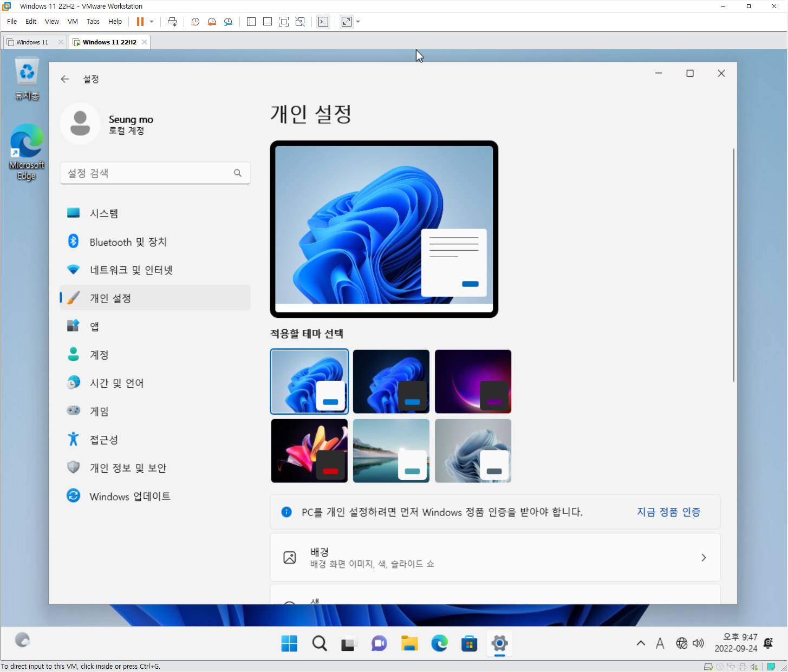This screenshot has height=672, width=788.
Task: Enter VMware full screen mode icon
Action: tap(284, 22)
